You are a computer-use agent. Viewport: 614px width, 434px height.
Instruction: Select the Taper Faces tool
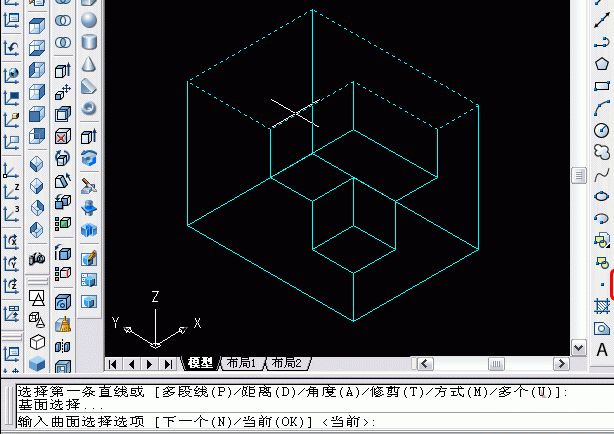(63, 181)
